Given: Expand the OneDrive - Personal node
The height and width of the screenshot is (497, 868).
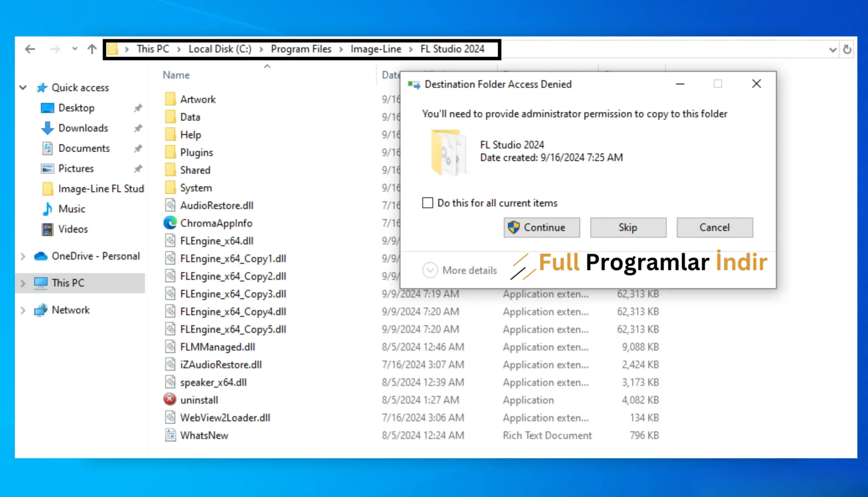Looking at the screenshot, I should pos(23,256).
